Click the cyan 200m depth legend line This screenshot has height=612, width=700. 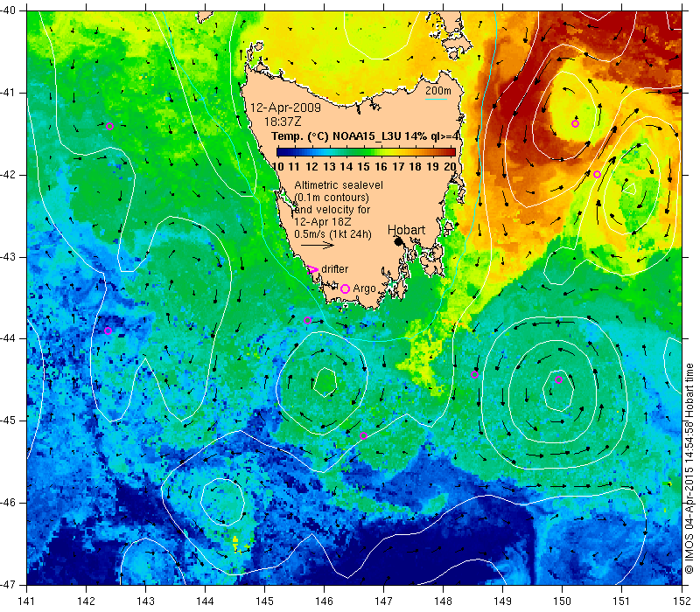pyautogui.click(x=436, y=99)
